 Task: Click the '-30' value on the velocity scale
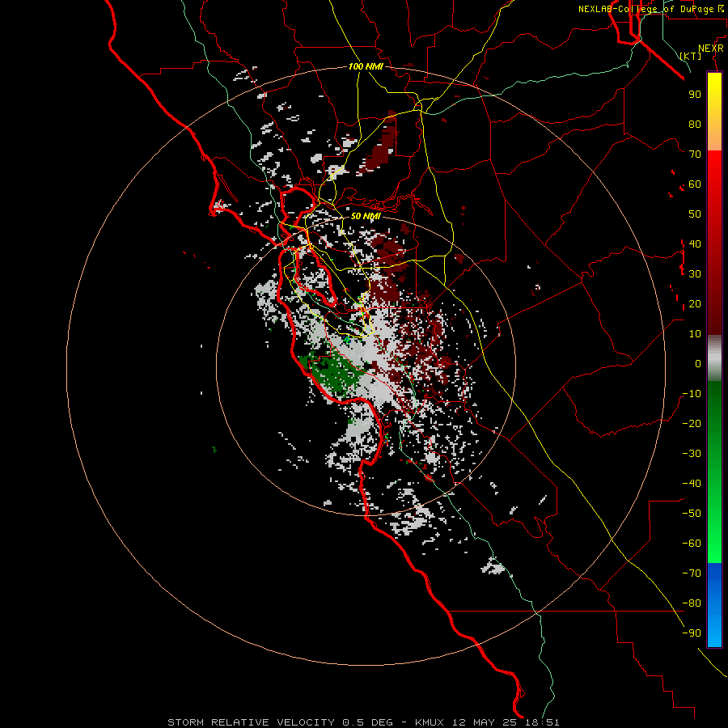(x=692, y=454)
